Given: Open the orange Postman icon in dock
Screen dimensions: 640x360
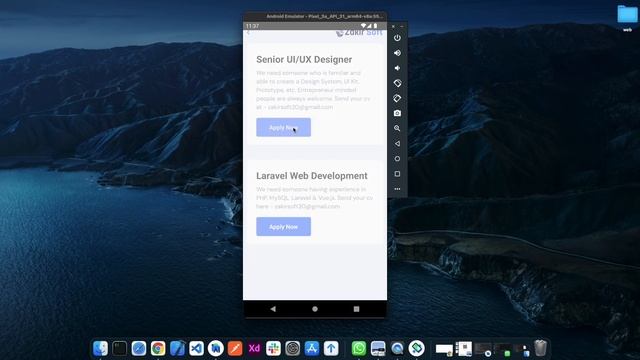Looking at the screenshot, I should pos(235,349).
